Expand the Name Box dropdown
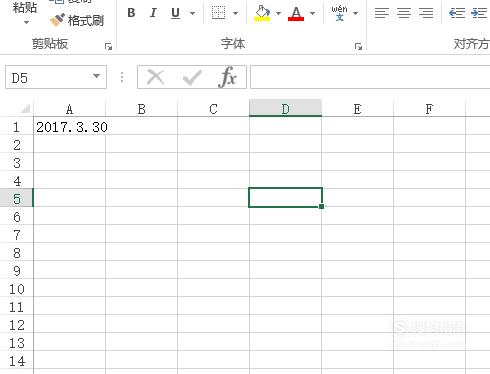The height and width of the screenshot is (374, 490). (96, 76)
